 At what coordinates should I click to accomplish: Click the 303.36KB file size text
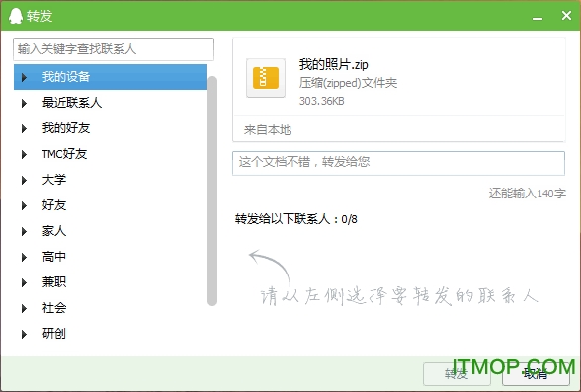(x=322, y=101)
